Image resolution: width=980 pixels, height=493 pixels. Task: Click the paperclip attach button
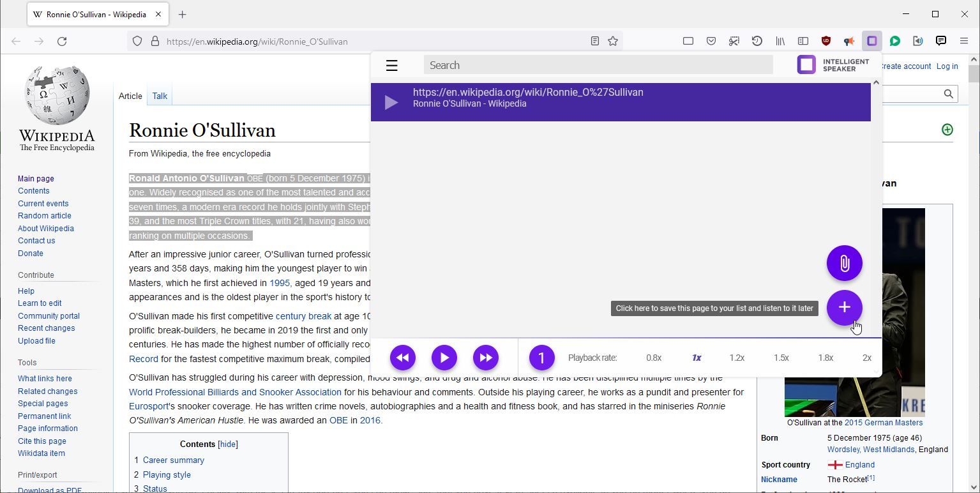click(844, 263)
